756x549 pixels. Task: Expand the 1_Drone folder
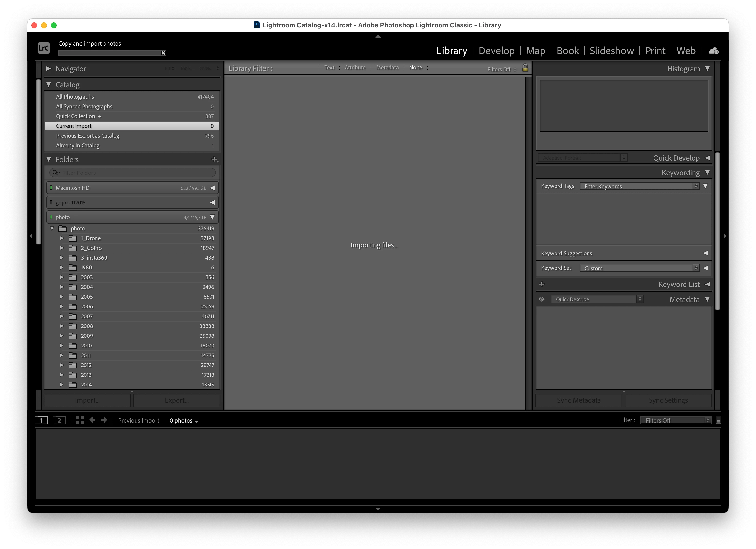(x=62, y=238)
